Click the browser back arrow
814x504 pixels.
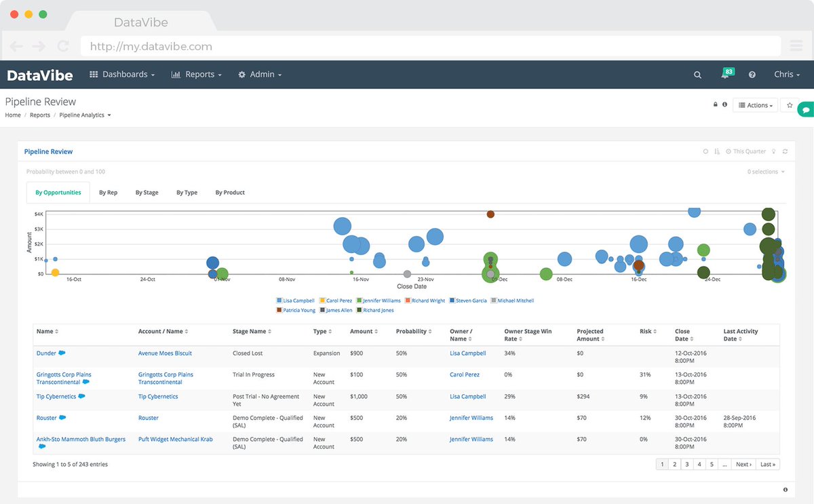16,47
